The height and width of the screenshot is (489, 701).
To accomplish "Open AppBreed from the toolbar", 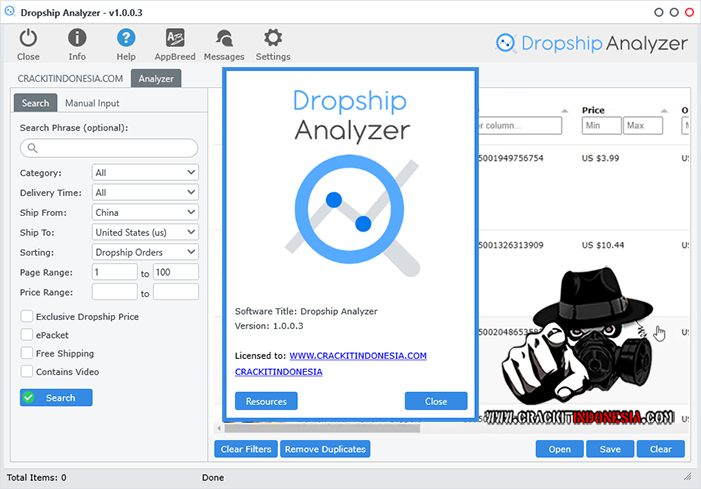I will pos(174,39).
